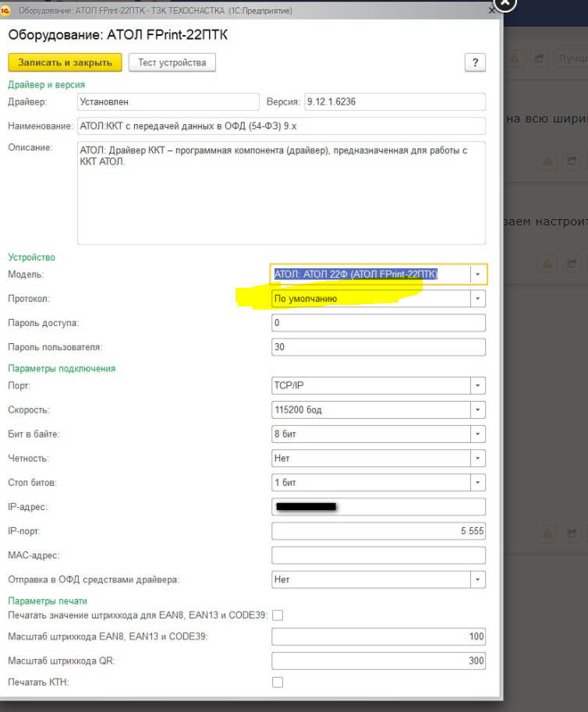Click the empty МАС-адрес field
Viewport: 588px width, 712px height.
click(378, 555)
